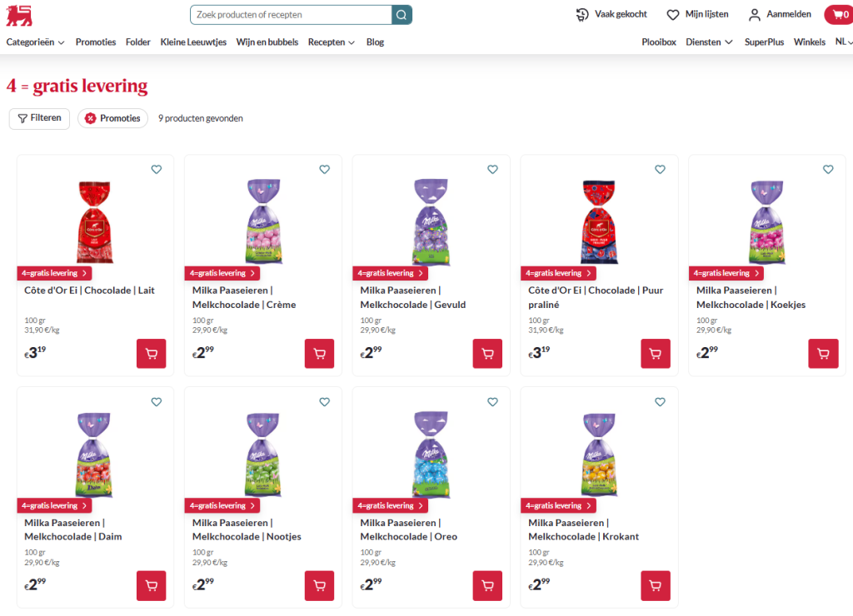Add Milka Paaseieren Crème to cart
The image size is (853, 616).
click(319, 354)
